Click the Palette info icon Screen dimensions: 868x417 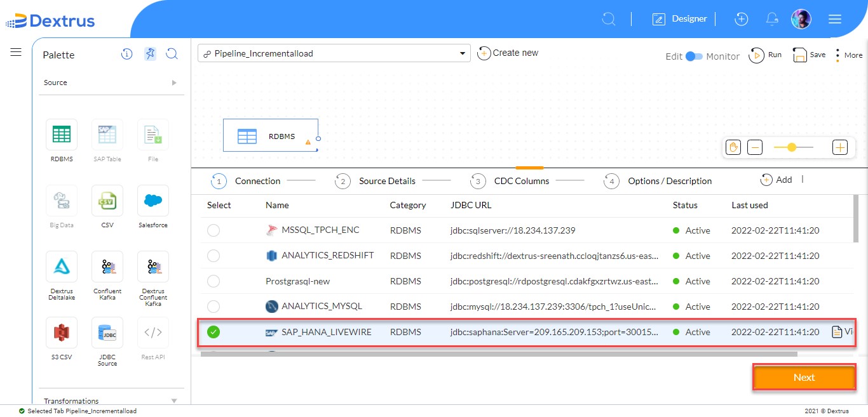(126, 54)
